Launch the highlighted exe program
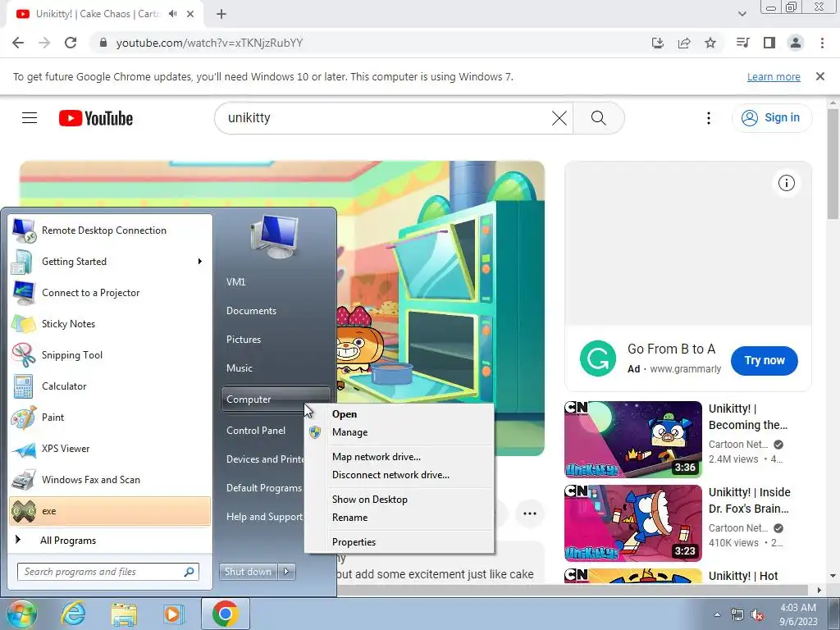Image resolution: width=840 pixels, height=630 pixels. [x=110, y=511]
